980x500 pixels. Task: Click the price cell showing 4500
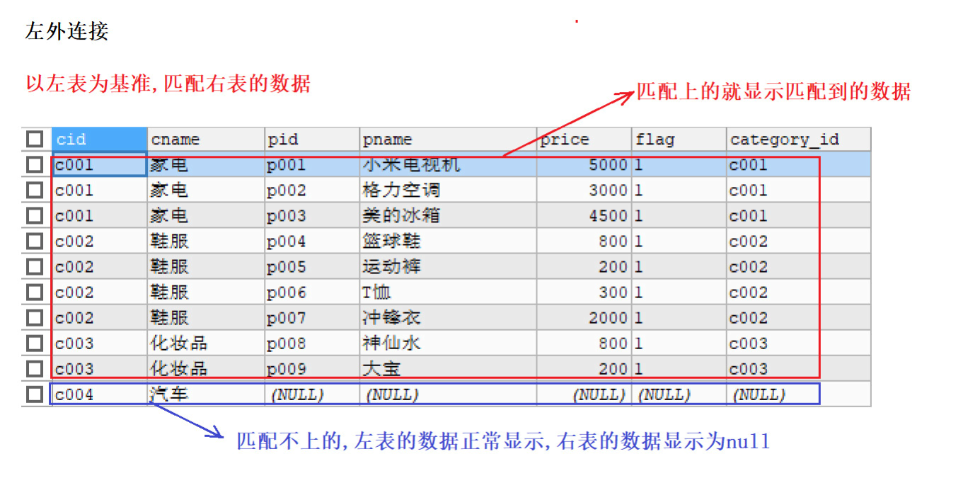click(584, 215)
